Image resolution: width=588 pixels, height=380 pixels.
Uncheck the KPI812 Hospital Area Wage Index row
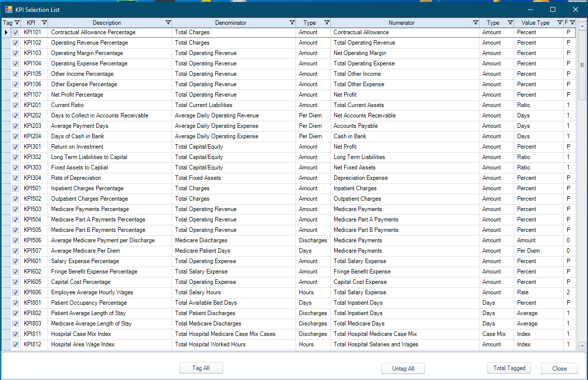[15, 344]
